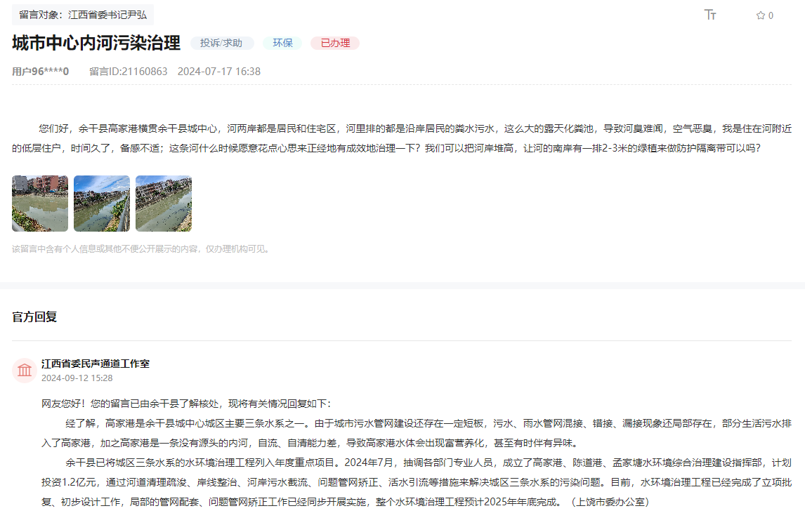Click the font size adjustment icon
Viewport: 805px width, 532px height.
(710, 15)
